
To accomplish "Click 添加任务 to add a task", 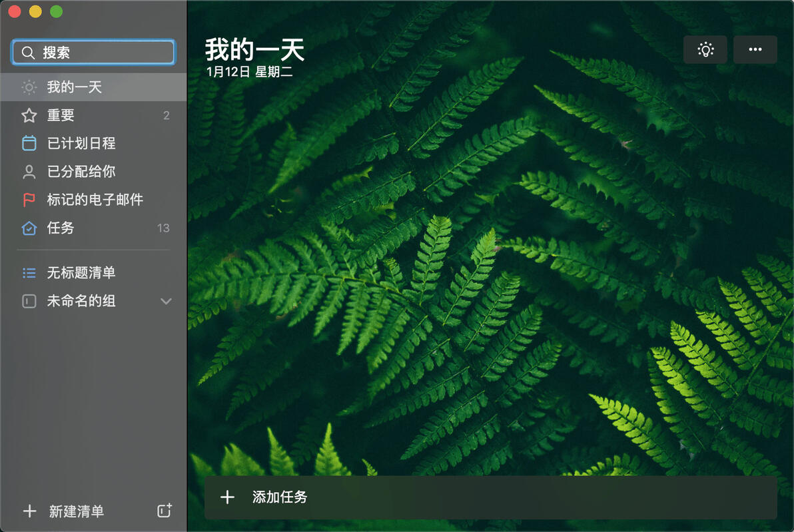I will tap(490, 497).
